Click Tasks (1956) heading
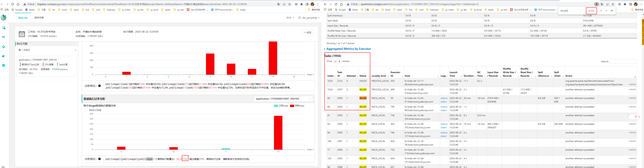 point(333,56)
